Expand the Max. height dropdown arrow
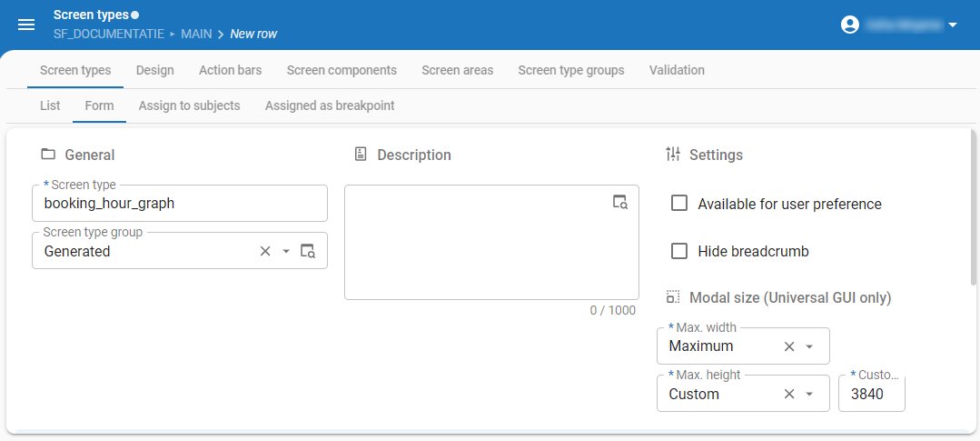 810,394
